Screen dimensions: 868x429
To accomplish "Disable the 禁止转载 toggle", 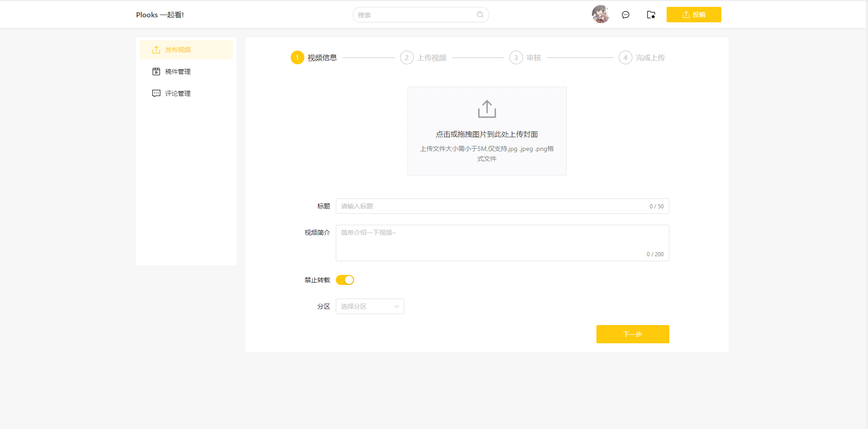I will click(x=345, y=279).
